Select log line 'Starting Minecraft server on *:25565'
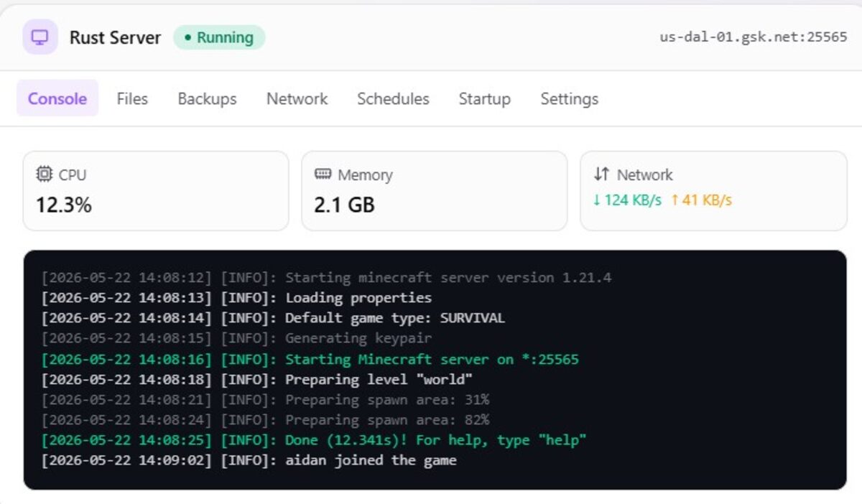Image resolution: width=862 pixels, height=504 pixels. click(310, 359)
